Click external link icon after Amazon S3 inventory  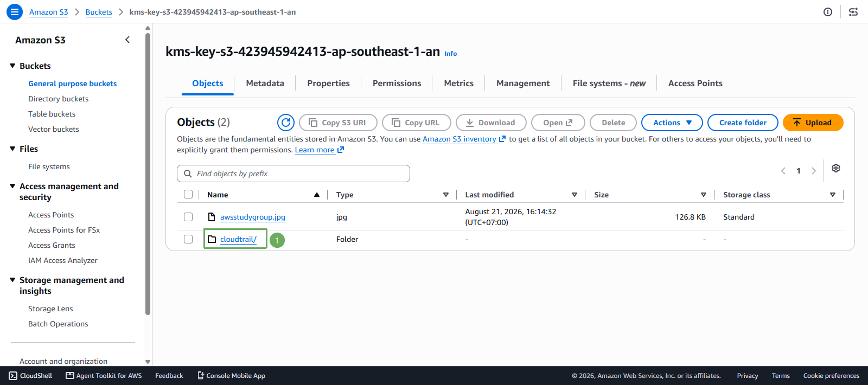[x=502, y=139]
